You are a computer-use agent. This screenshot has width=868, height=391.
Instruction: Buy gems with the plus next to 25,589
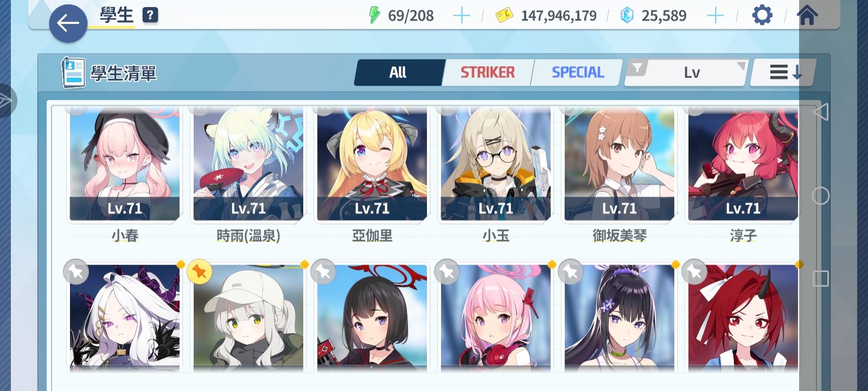point(715,16)
